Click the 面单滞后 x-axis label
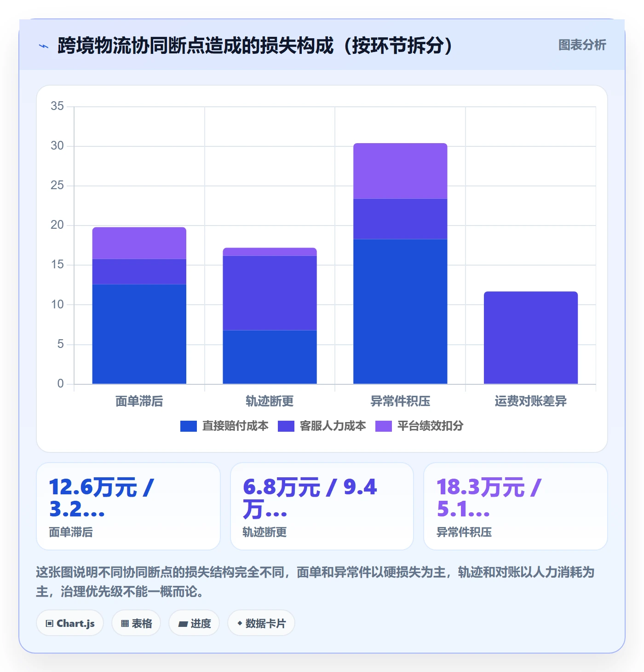Viewport: 644px width, 672px height. coord(139,401)
